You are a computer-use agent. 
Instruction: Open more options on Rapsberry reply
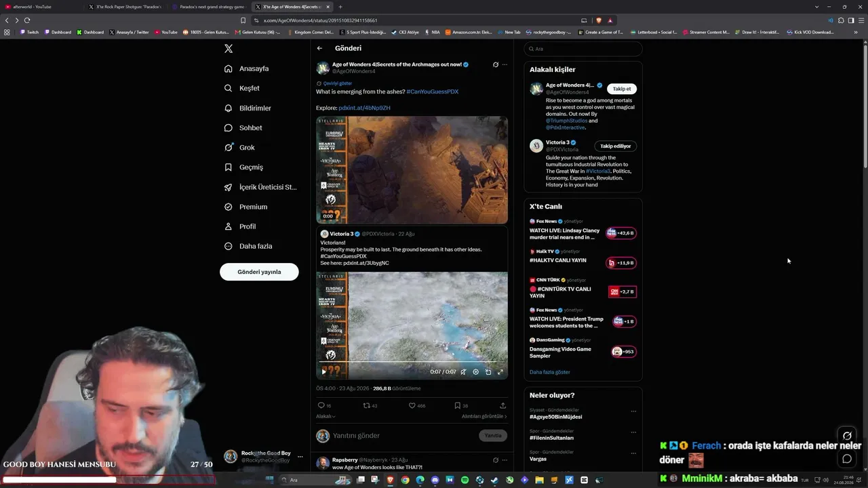pyautogui.click(x=505, y=460)
